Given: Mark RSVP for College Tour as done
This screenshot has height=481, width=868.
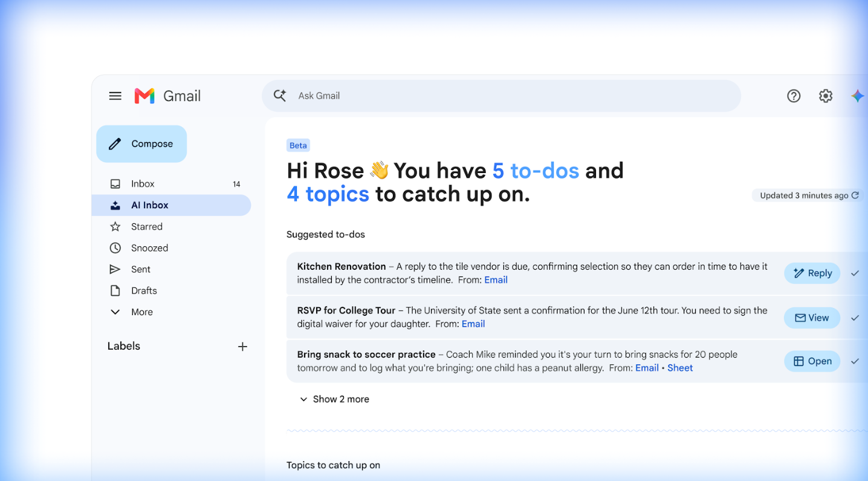Looking at the screenshot, I should click(x=855, y=318).
